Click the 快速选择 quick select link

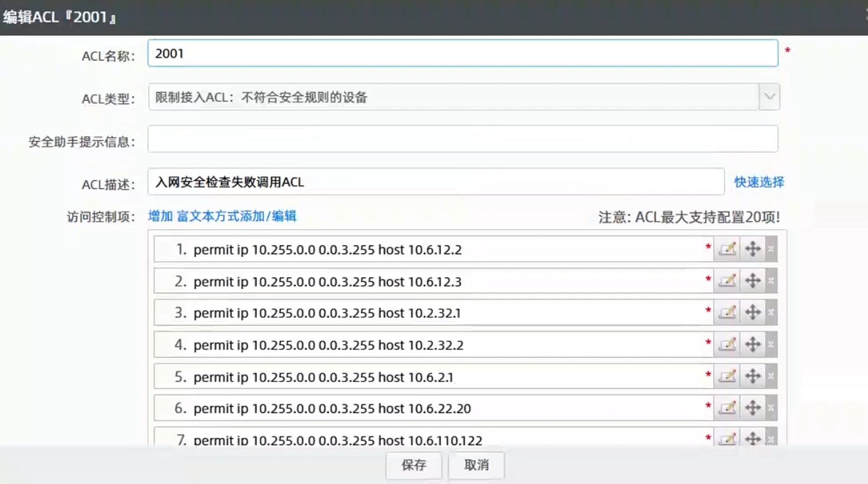[x=759, y=182]
